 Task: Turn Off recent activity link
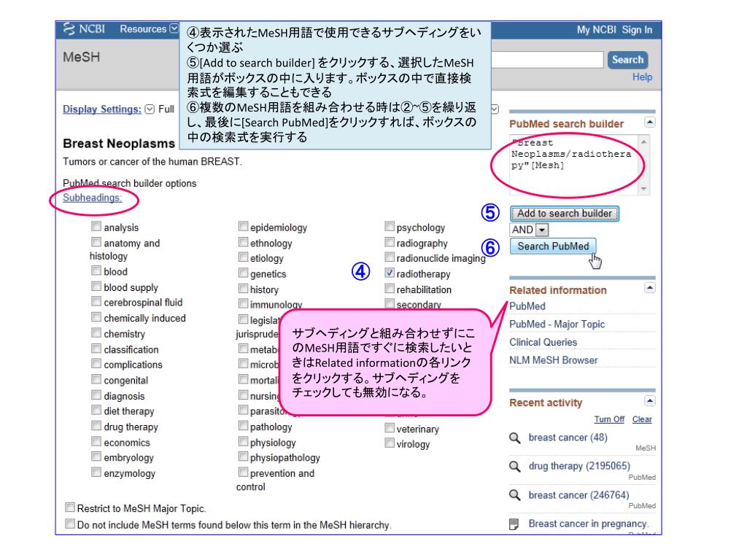click(x=609, y=419)
